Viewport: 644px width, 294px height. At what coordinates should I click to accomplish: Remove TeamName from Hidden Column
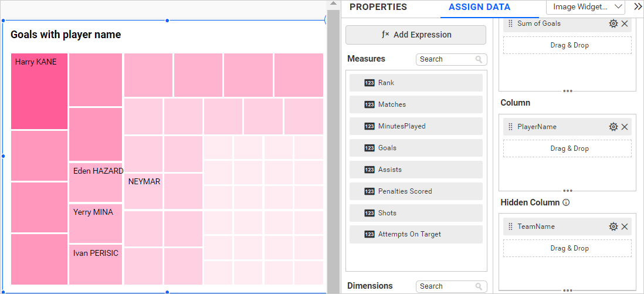tap(625, 227)
